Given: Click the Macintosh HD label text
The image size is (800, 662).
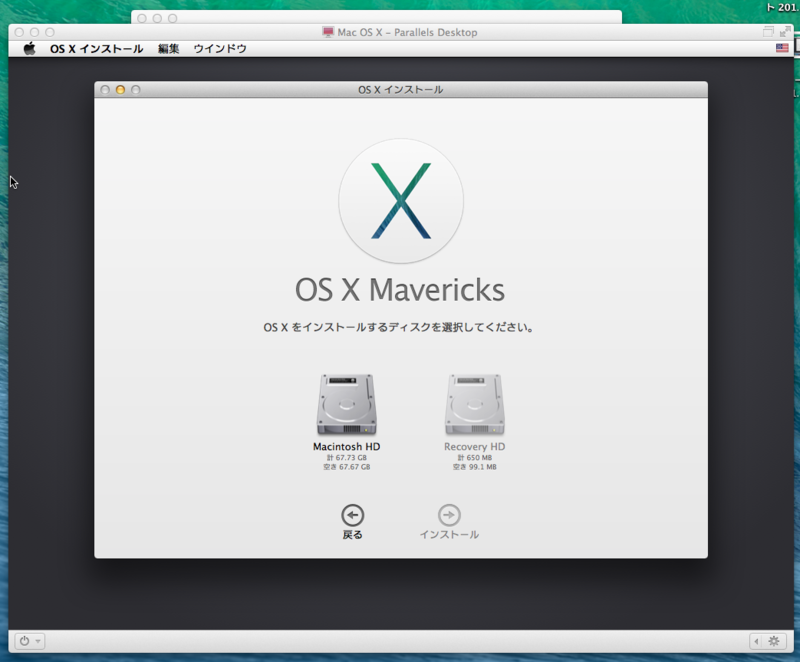Looking at the screenshot, I should pyautogui.click(x=346, y=446).
